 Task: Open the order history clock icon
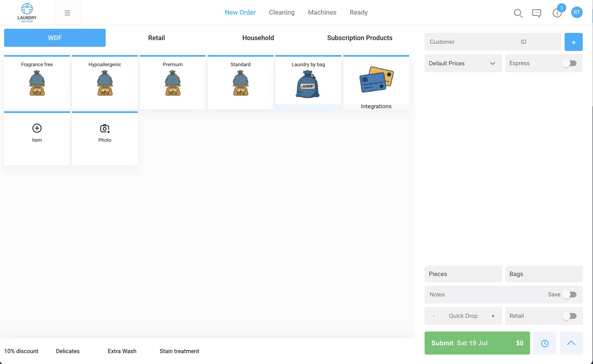pos(545,343)
